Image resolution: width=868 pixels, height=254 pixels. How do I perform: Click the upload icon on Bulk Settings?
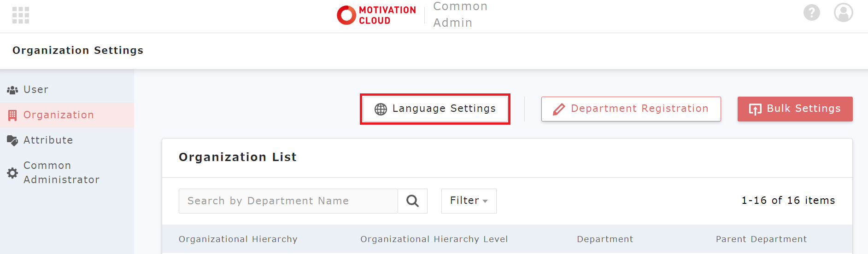tap(755, 109)
